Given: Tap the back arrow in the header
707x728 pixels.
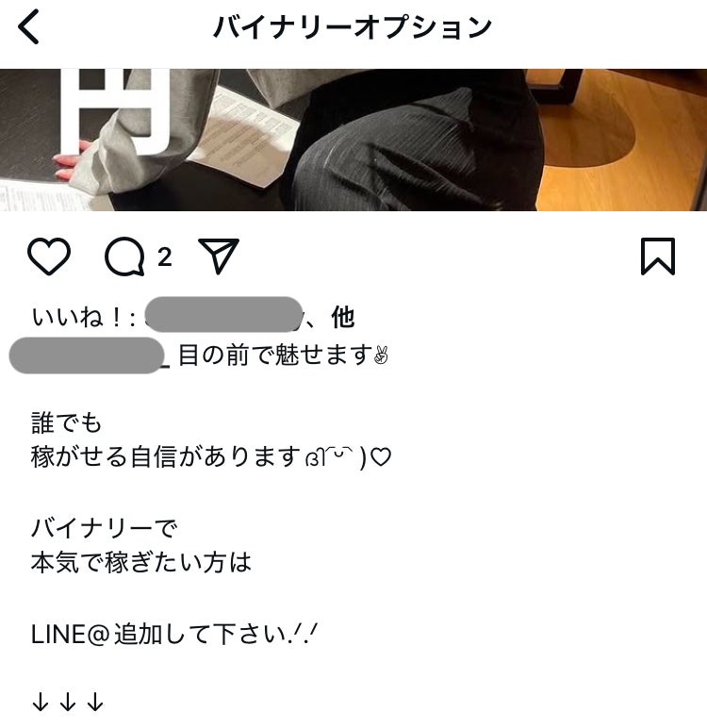Looking at the screenshot, I should coord(29,27).
